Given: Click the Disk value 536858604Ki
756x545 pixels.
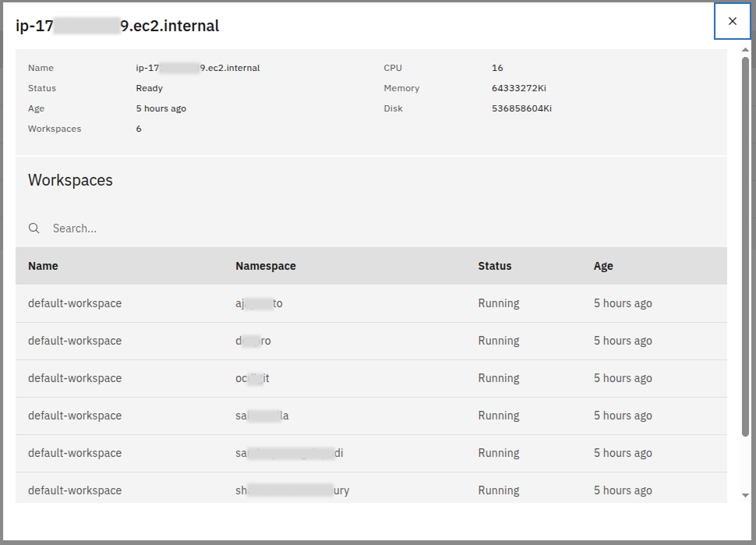Looking at the screenshot, I should pyautogui.click(x=521, y=108).
